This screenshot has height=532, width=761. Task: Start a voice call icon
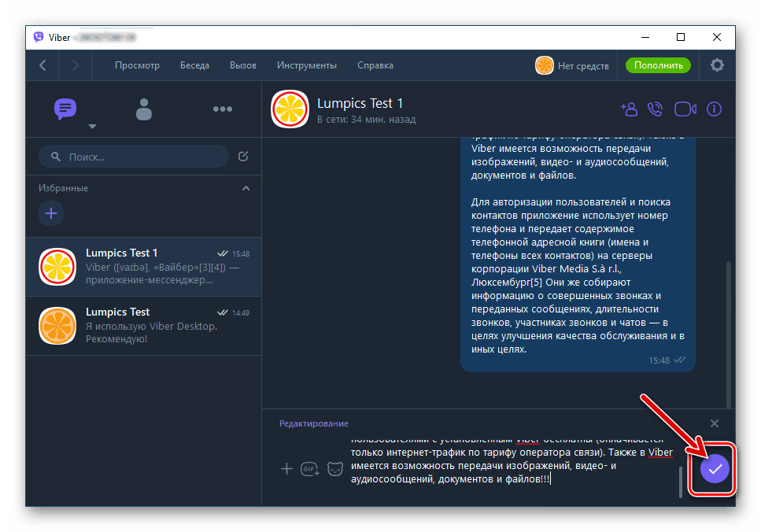coord(656,109)
